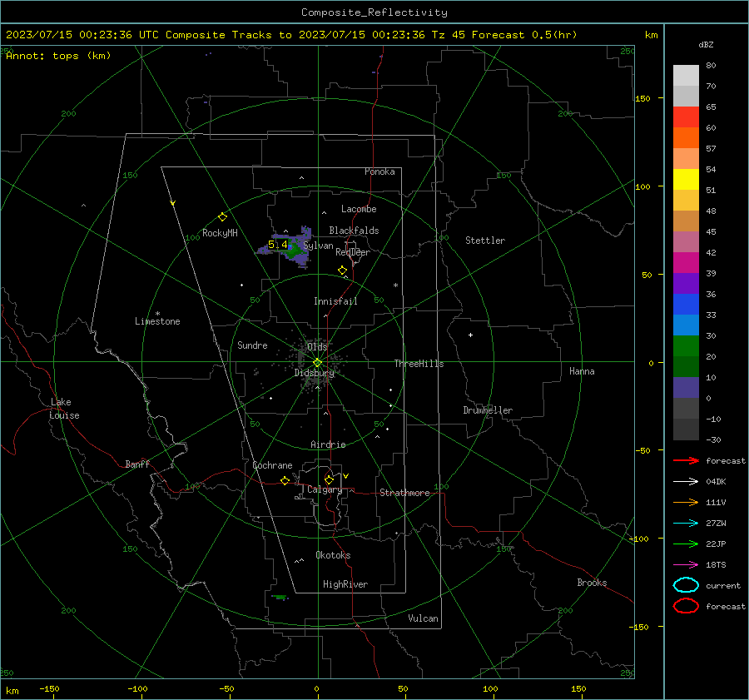Click the dBZ legend heading

pos(706,45)
